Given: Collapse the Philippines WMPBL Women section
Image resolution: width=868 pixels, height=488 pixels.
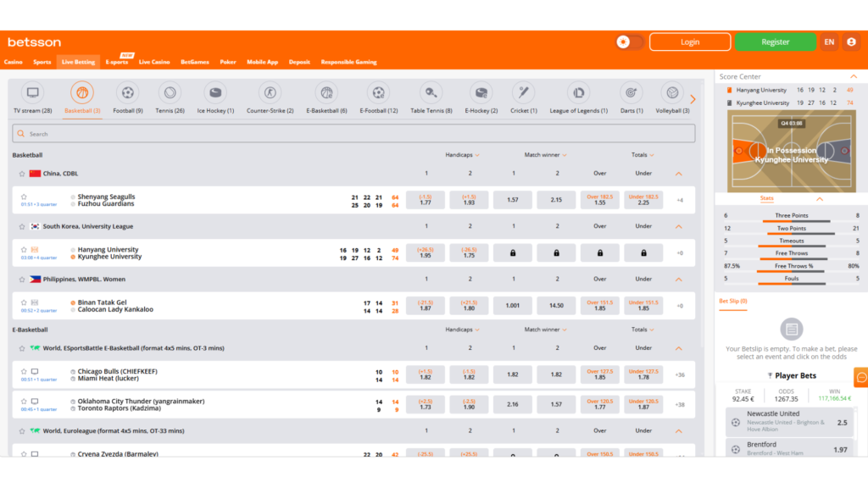Looking at the screenshot, I should tap(679, 280).
